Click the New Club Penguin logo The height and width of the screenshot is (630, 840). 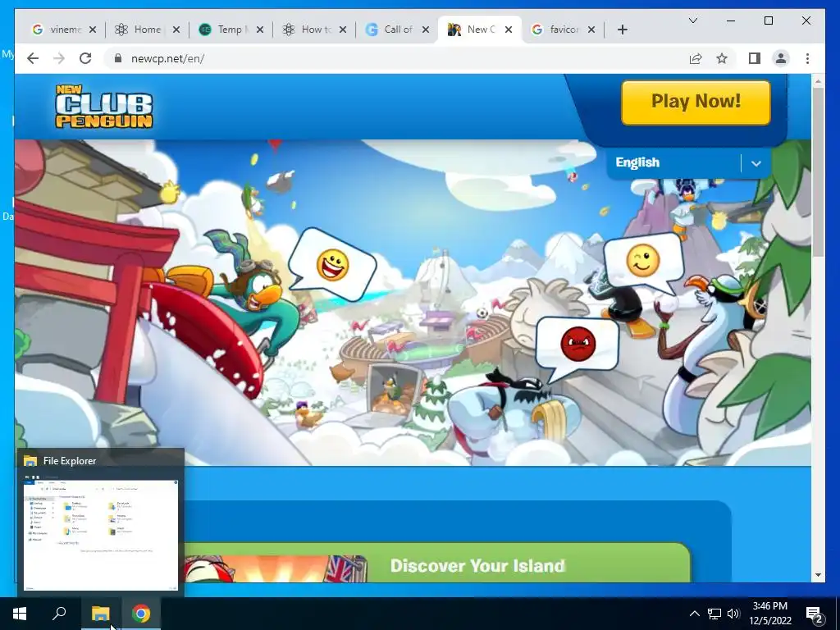[x=104, y=106]
